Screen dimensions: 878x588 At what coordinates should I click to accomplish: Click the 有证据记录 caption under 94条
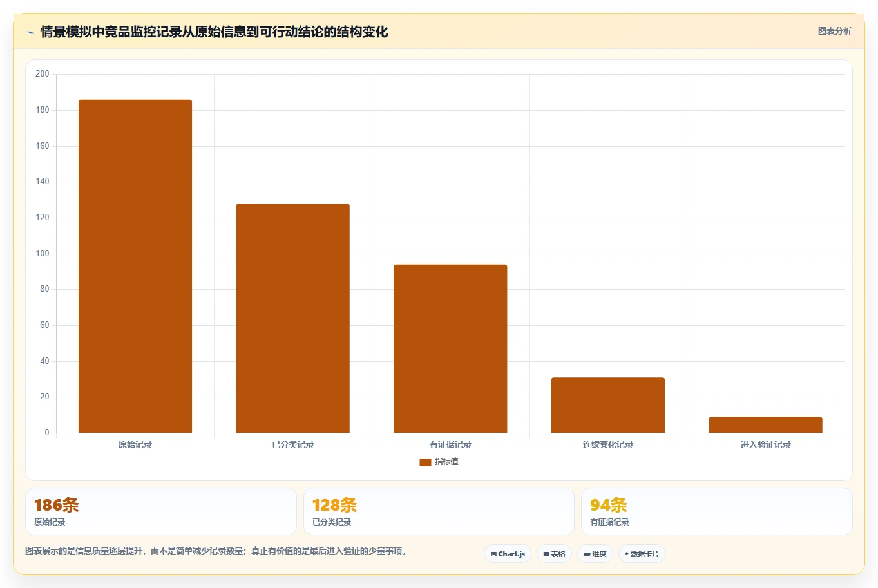pos(609,522)
